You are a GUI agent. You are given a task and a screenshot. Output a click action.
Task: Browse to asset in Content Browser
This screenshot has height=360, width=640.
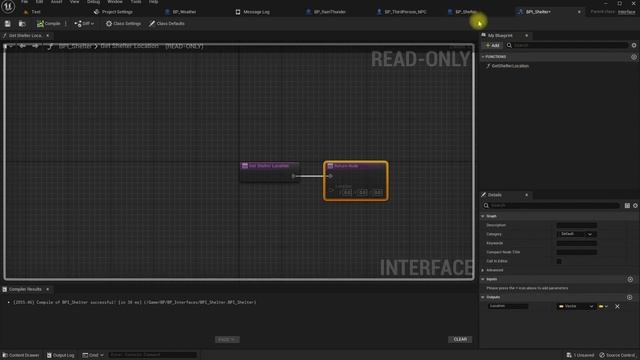22,24
